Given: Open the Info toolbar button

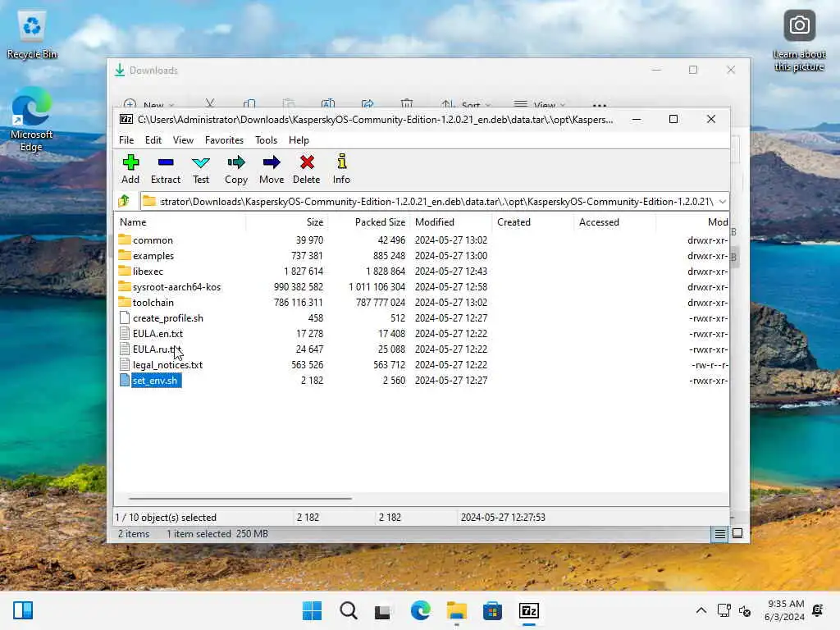Looking at the screenshot, I should pos(341,169).
